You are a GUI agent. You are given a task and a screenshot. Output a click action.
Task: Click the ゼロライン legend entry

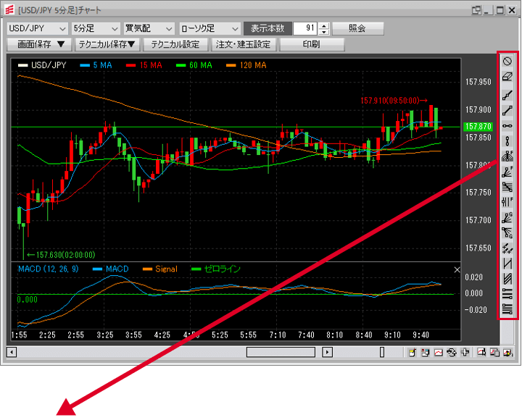pyautogui.click(x=216, y=269)
